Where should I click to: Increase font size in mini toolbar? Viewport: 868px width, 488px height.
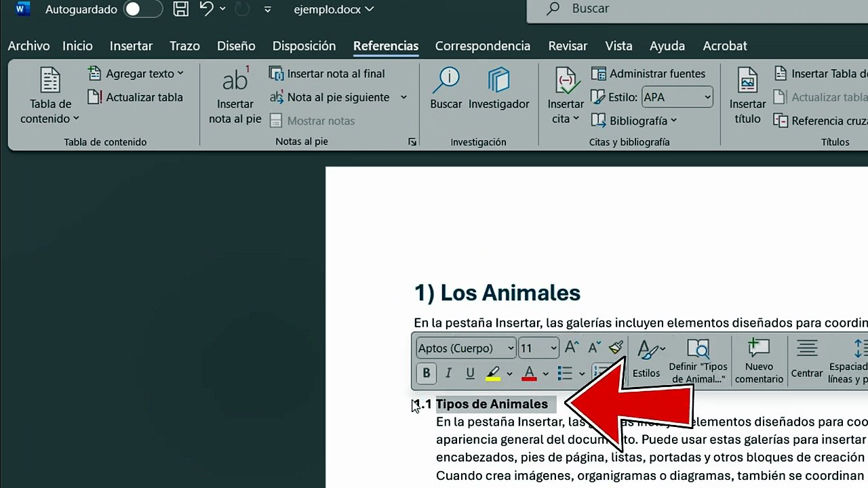click(571, 347)
